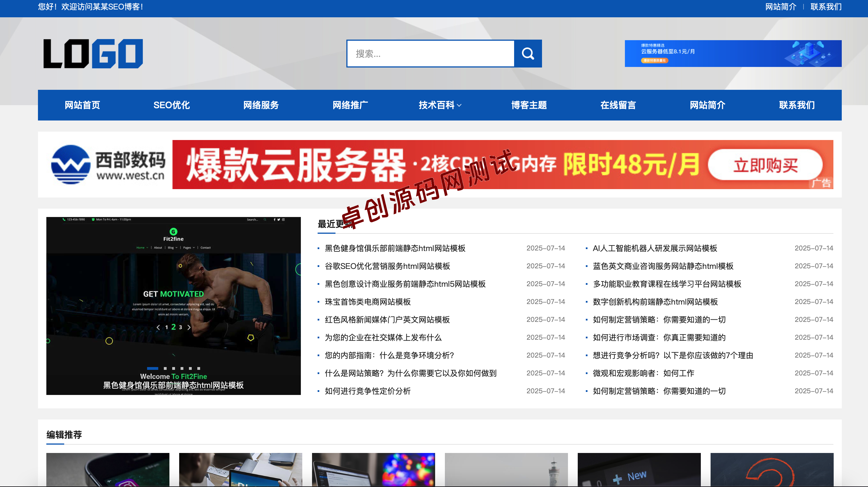Open article 蓝色英文商业咨询服务网站静态html模板

pyautogui.click(x=663, y=266)
